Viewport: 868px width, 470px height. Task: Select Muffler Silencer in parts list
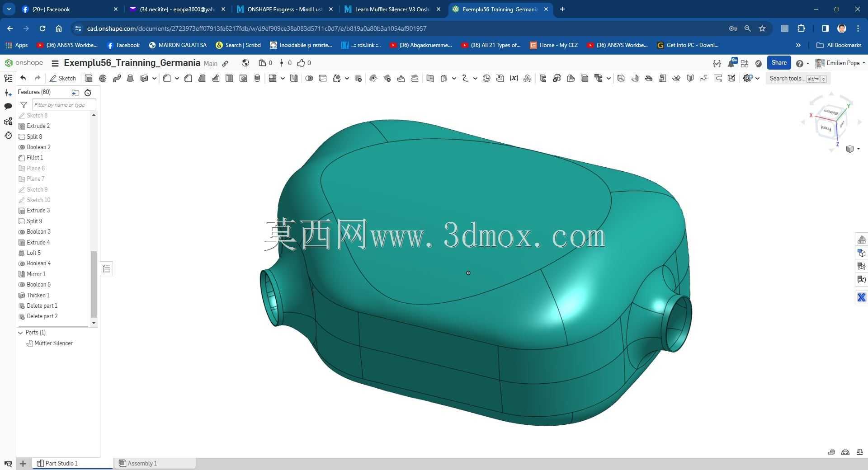[x=53, y=343]
